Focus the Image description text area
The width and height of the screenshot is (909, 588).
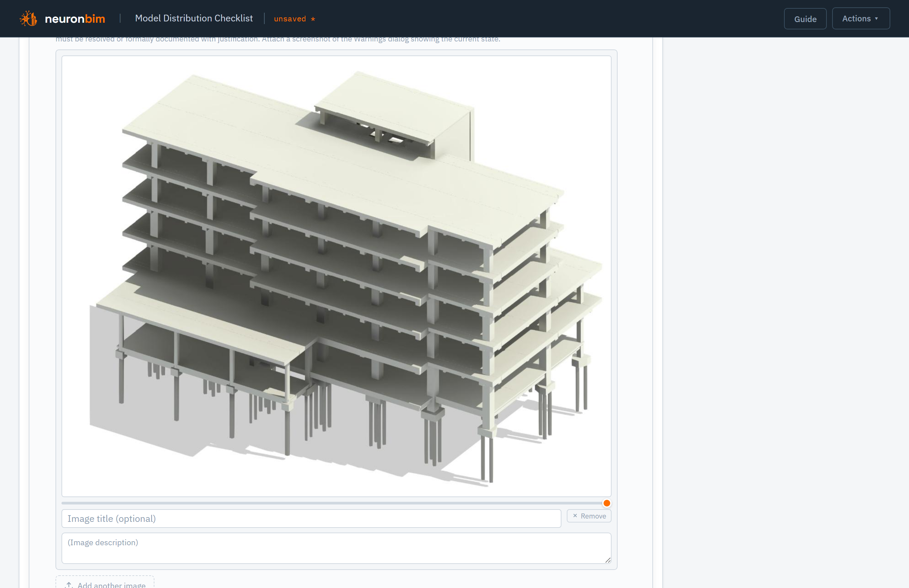[x=336, y=548]
